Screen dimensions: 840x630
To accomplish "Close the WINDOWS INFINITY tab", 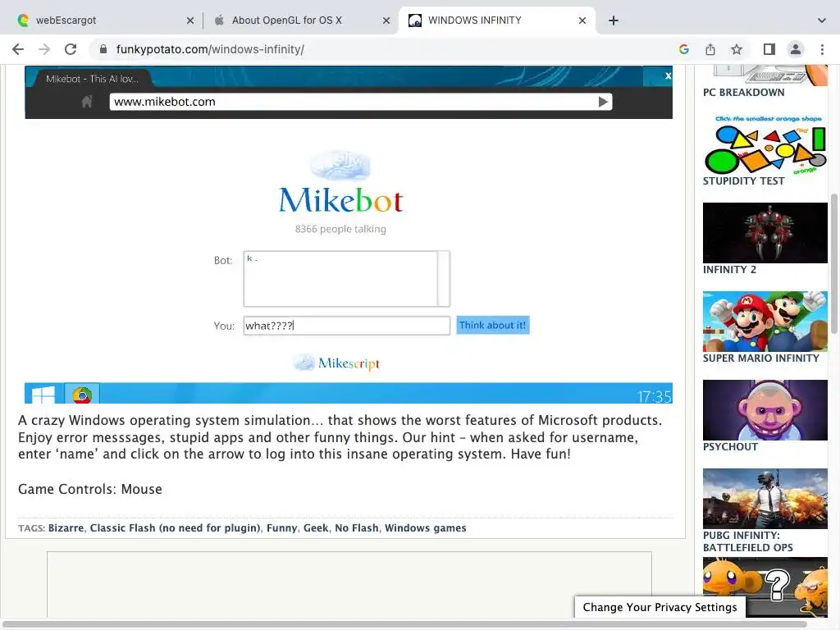I will [582, 21].
